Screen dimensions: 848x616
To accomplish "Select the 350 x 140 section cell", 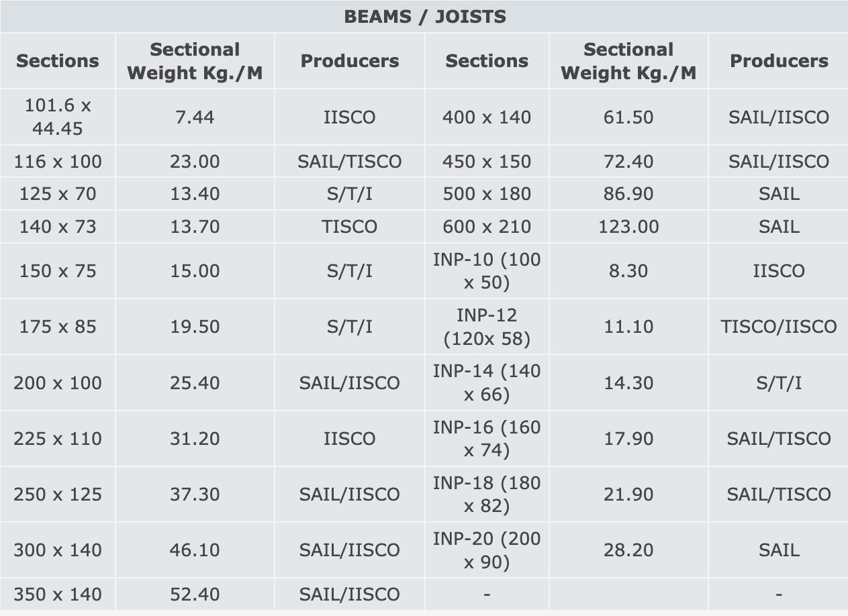I will pos(57,595).
